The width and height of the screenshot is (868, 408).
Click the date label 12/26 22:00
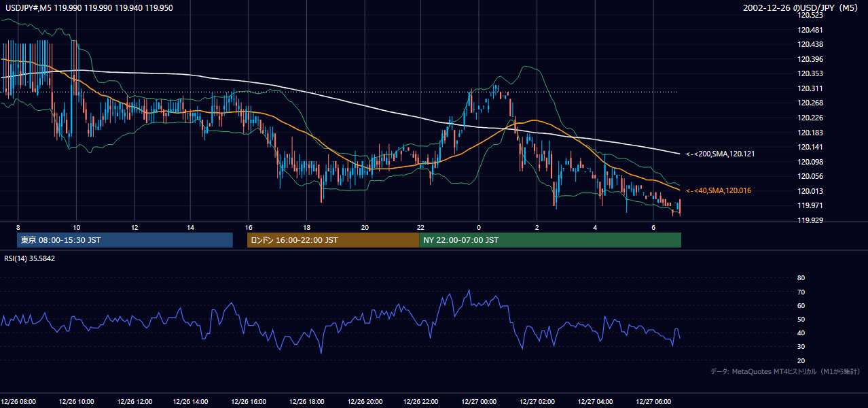422,401
